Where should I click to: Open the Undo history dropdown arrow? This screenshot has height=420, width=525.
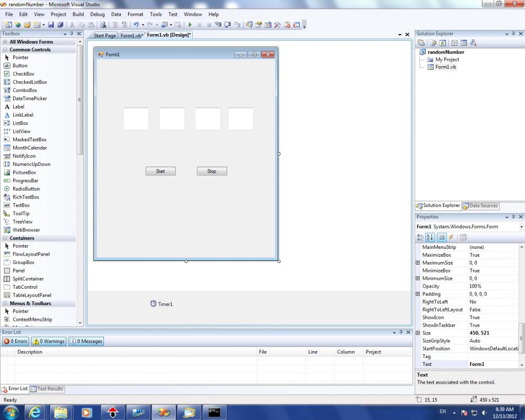pos(143,25)
